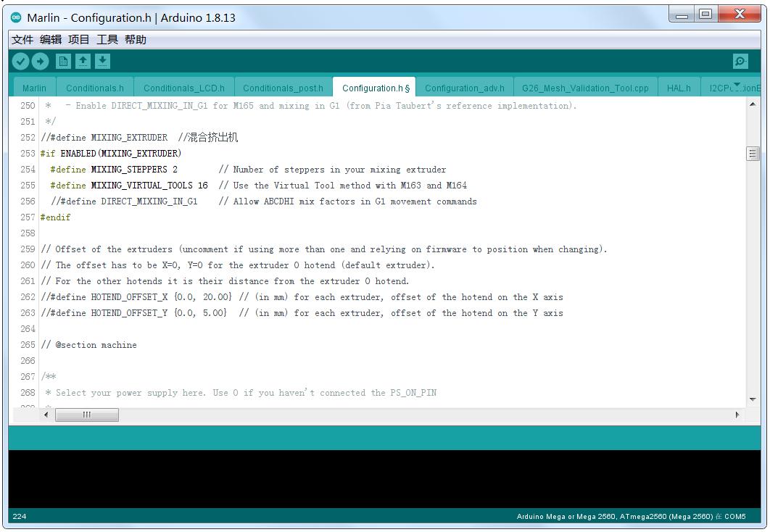The width and height of the screenshot is (770, 532).
Task: Click the #define MIXING_STEPPERS 2 text
Action: (114, 170)
